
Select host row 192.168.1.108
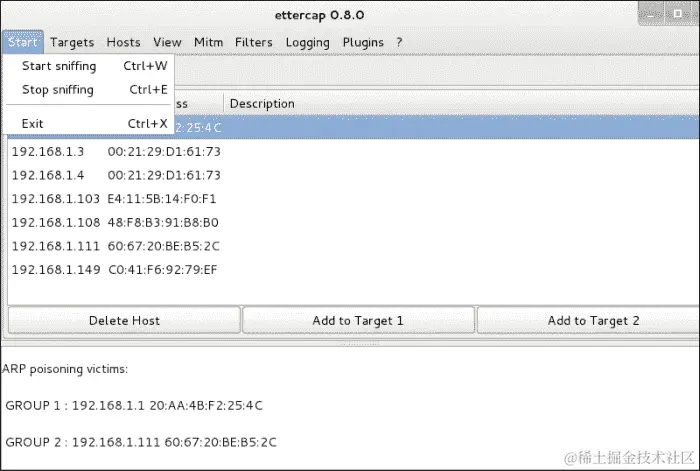[x=354, y=223]
